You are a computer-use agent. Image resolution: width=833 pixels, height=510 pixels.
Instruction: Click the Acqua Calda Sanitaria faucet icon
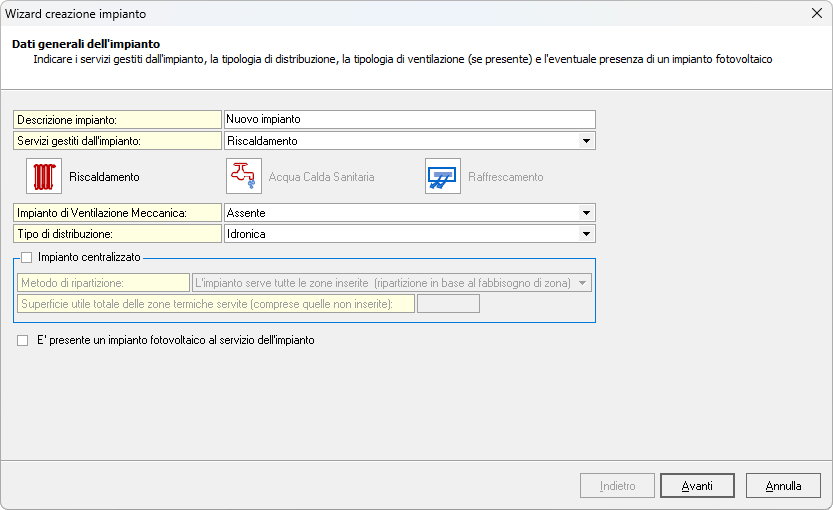(243, 176)
